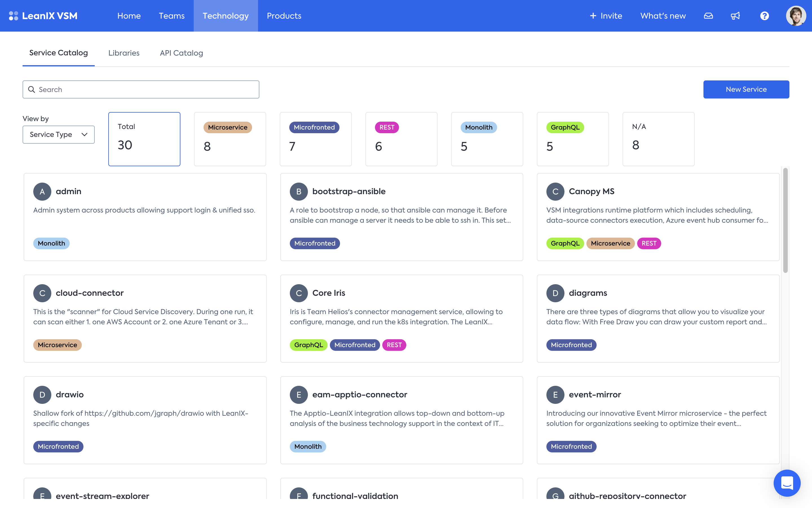Screen dimensions: 812x508
Task: Open the help question mark icon
Action: [x=764, y=16]
